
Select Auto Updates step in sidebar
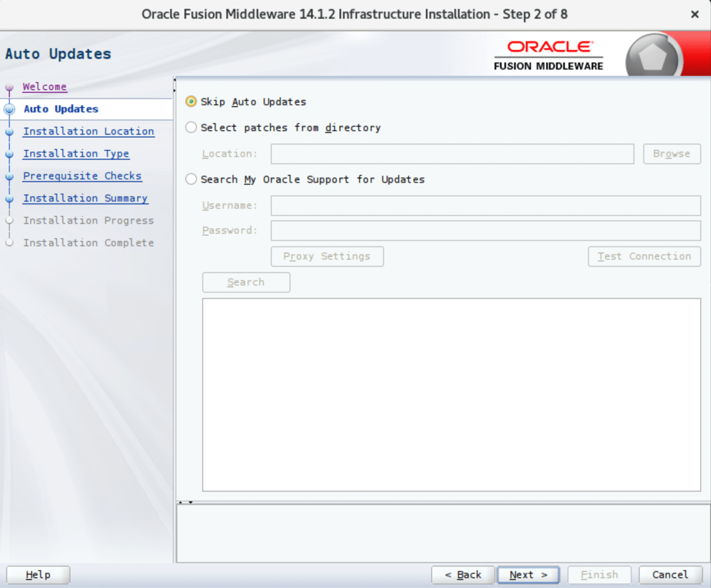[61, 109]
